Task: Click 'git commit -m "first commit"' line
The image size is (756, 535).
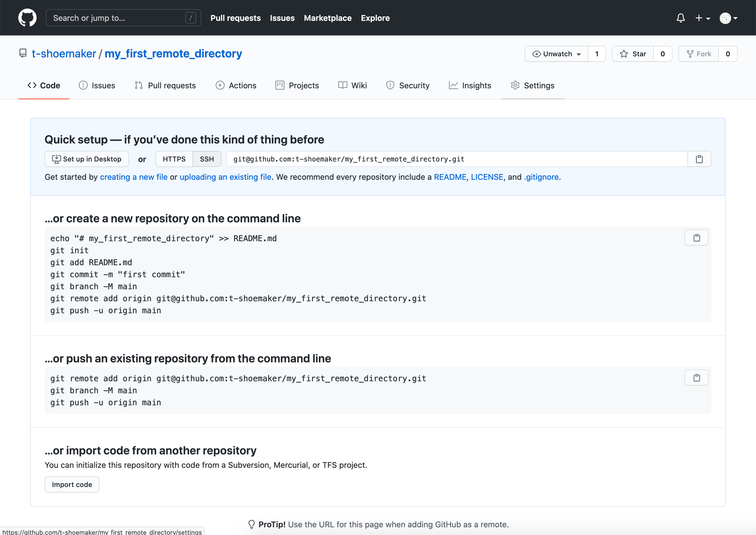Action: (118, 275)
